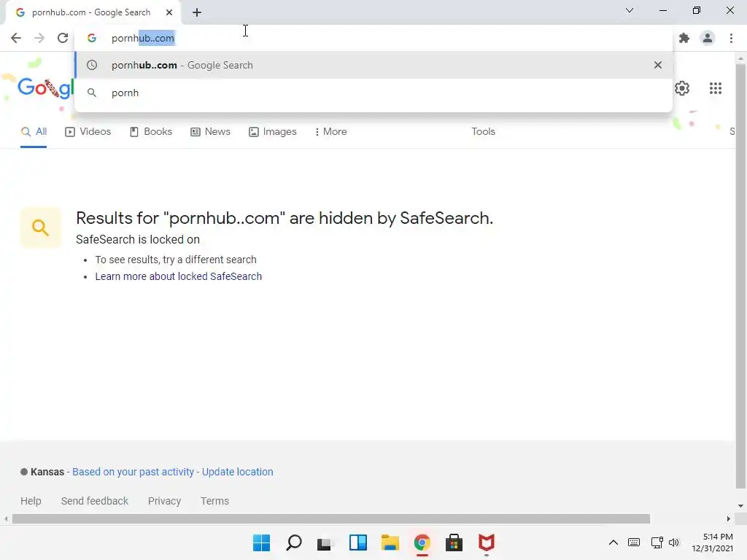Remove the history suggestion with its X
This screenshot has height=560, width=747.
click(x=657, y=65)
